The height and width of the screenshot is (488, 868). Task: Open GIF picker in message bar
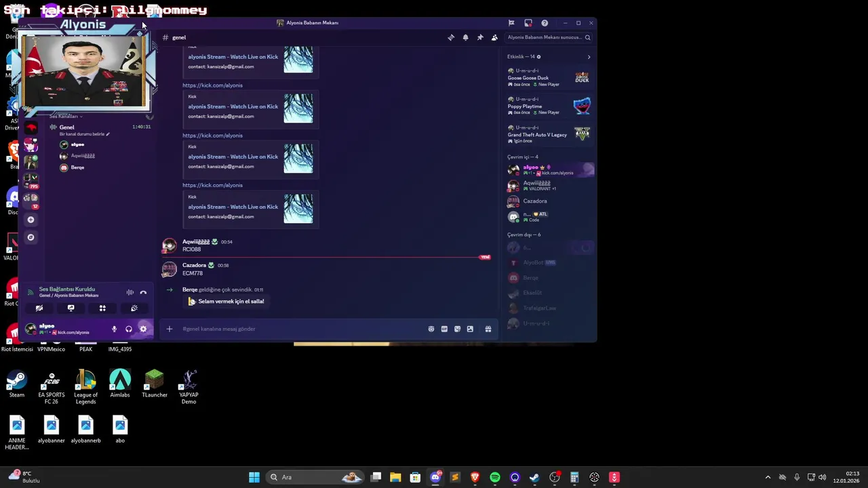tap(444, 329)
